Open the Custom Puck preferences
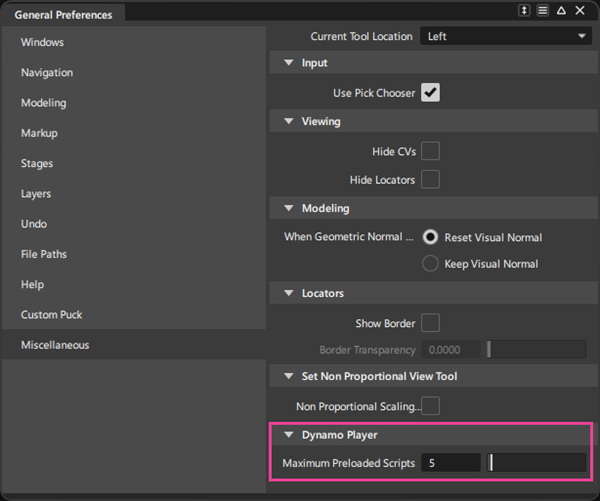Image resolution: width=600 pixels, height=501 pixels. (x=53, y=314)
